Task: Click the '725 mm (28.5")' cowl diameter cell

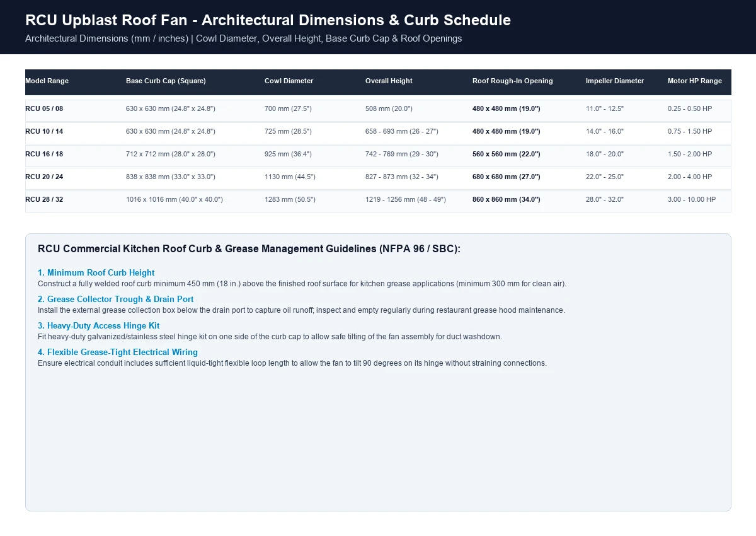Action: [x=288, y=131]
